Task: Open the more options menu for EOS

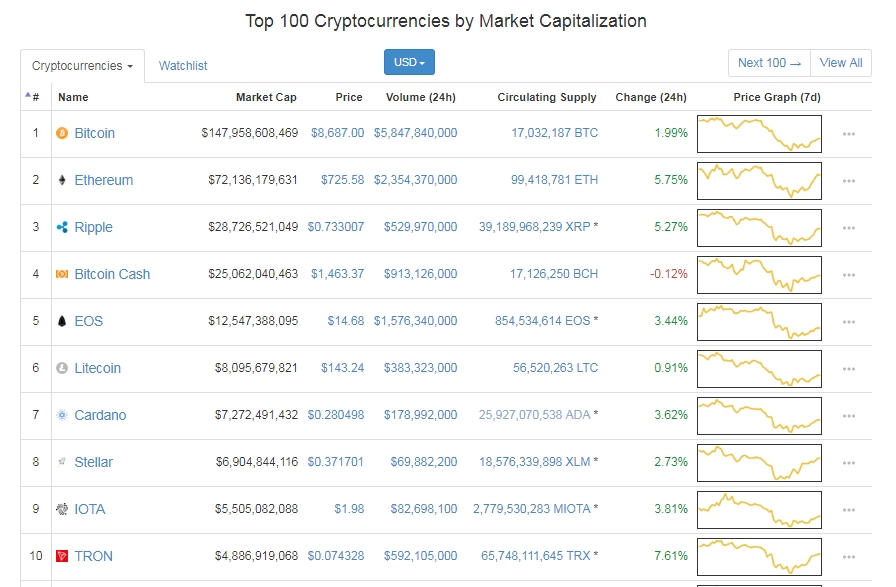Action: (849, 322)
